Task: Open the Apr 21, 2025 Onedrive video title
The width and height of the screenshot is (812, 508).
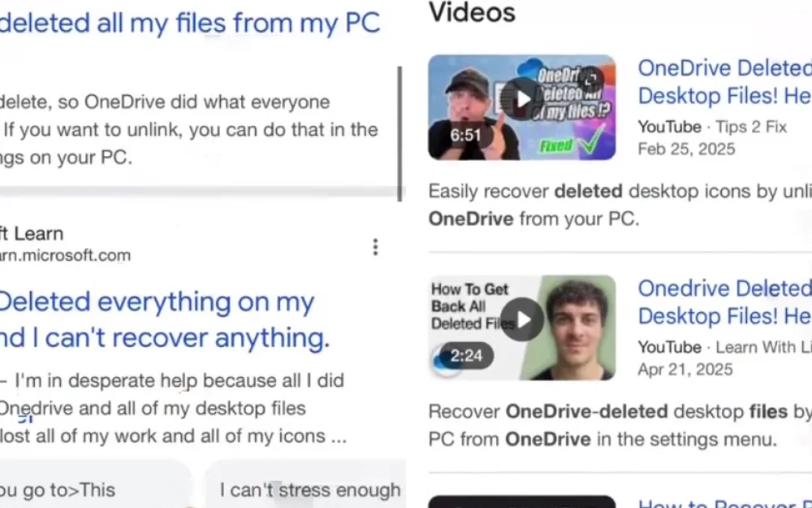Action: pyautogui.click(x=724, y=302)
